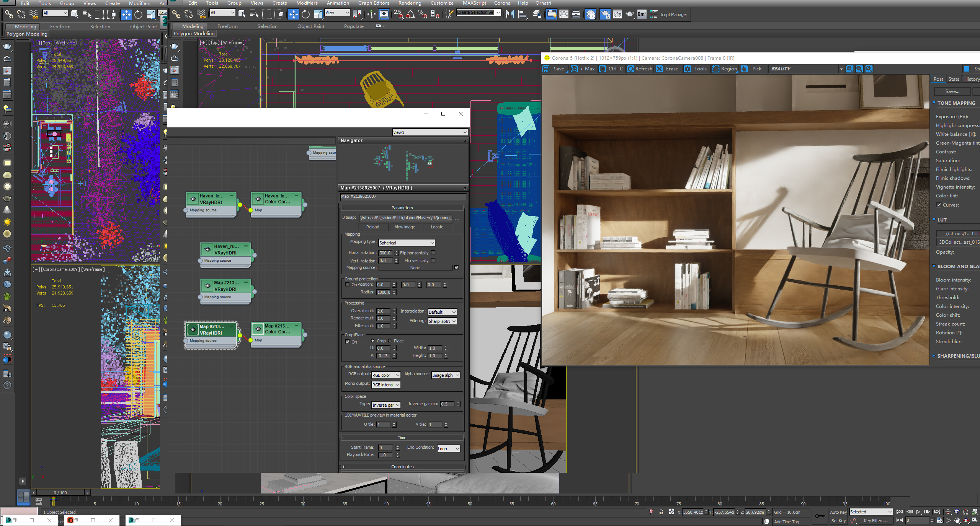
Task: Click the selection lock padlock icon
Action: tap(661, 512)
